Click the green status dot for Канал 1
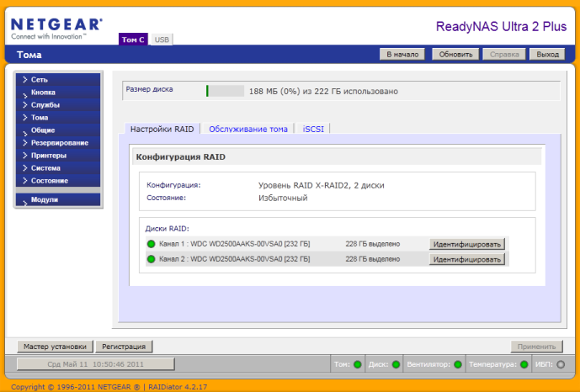 (151, 244)
